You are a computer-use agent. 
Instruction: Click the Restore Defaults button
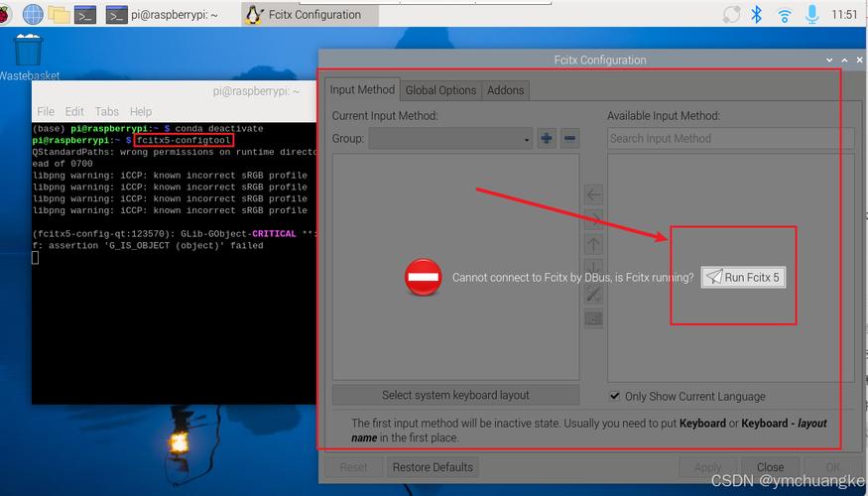(x=433, y=467)
